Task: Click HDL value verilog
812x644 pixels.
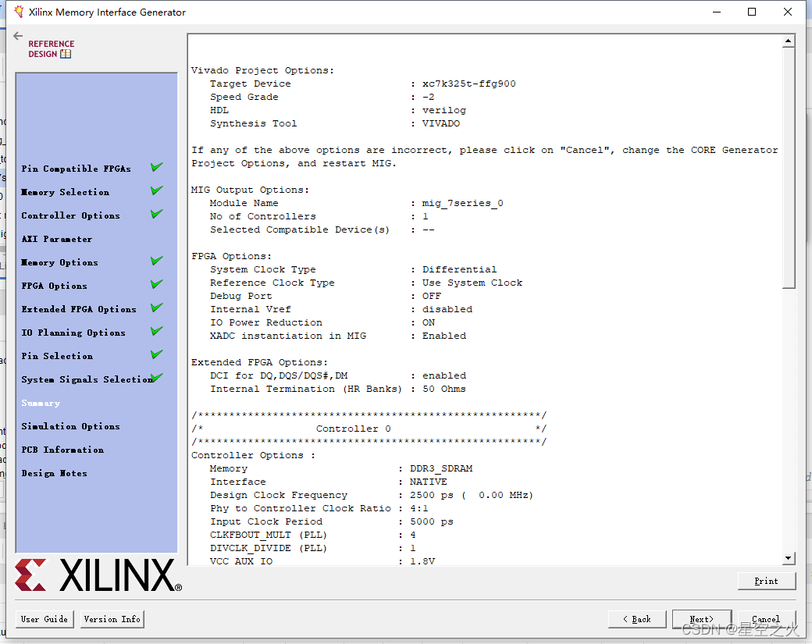Action: pyautogui.click(x=443, y=110)
